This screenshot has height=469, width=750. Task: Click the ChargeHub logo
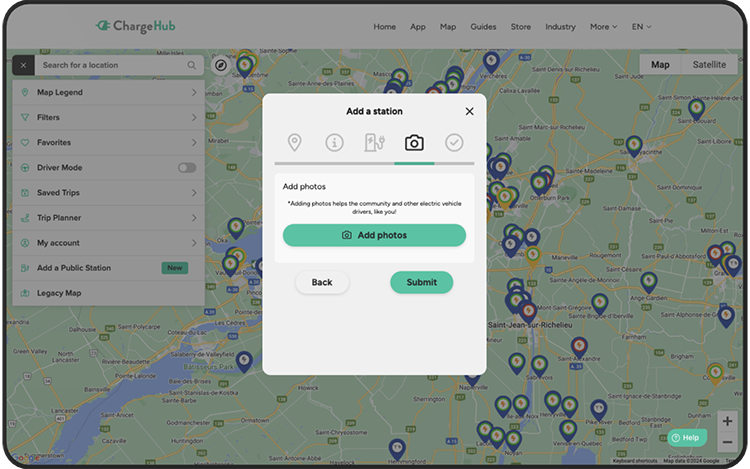pos(135,26)
